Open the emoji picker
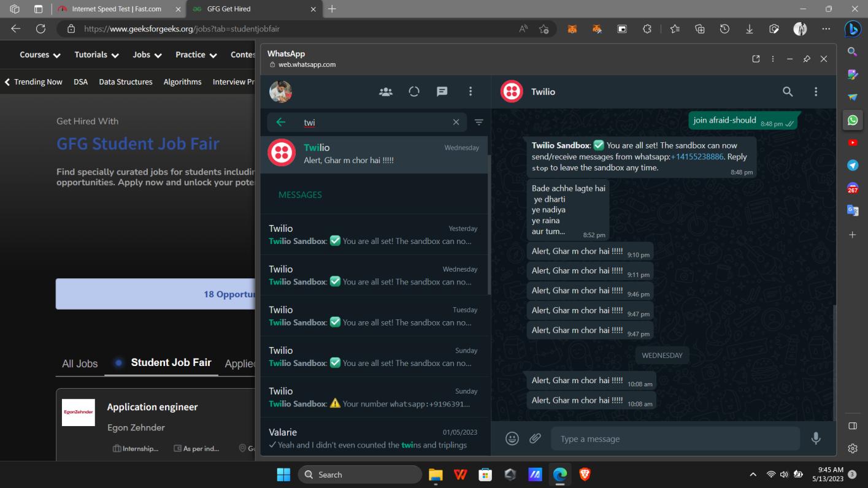The height and width of the screenshot is (488, 868). [x=512, y=438]
